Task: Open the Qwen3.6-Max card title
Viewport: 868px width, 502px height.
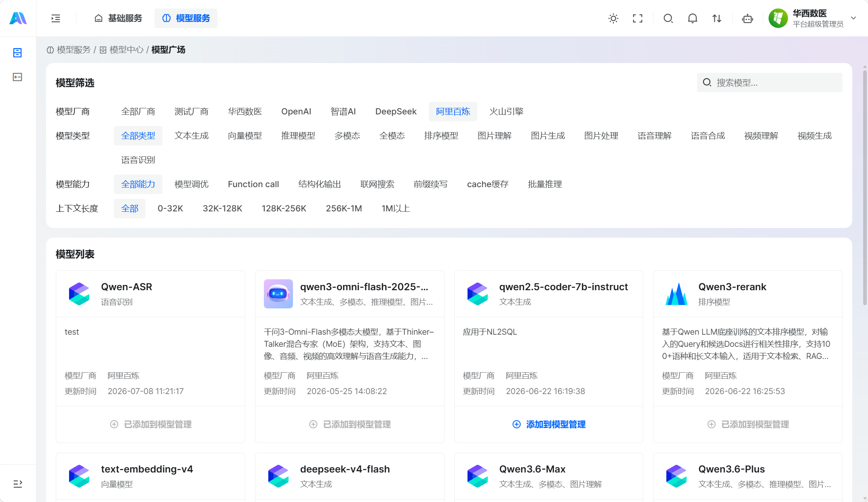Action: (532, 469)
